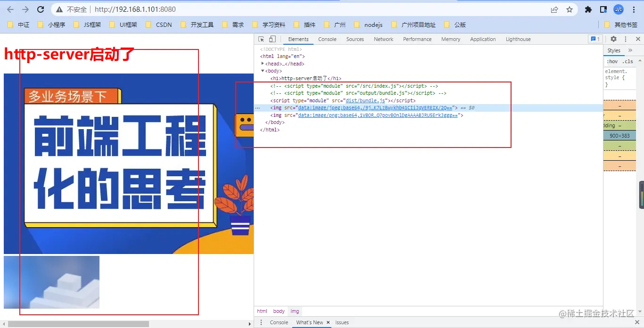Open the browser side panel
Image resolution: width=644 pixels, height=328 pixels.
[603, 9]
